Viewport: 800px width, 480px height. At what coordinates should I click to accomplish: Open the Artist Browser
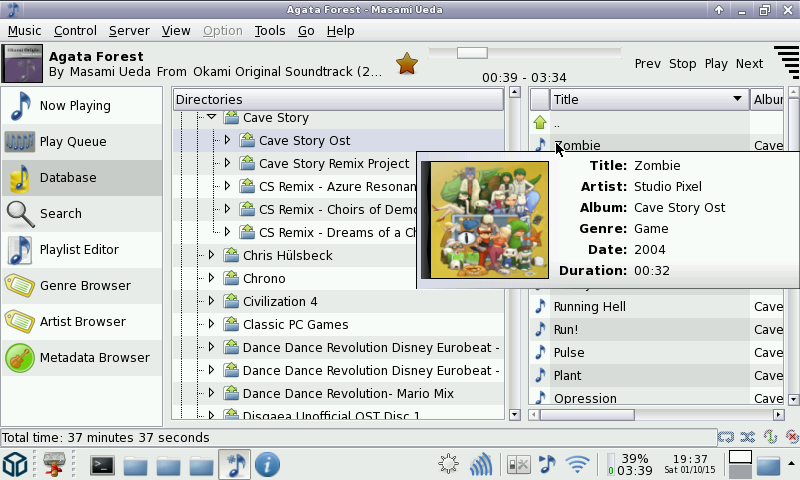click(x=82, y=322)
